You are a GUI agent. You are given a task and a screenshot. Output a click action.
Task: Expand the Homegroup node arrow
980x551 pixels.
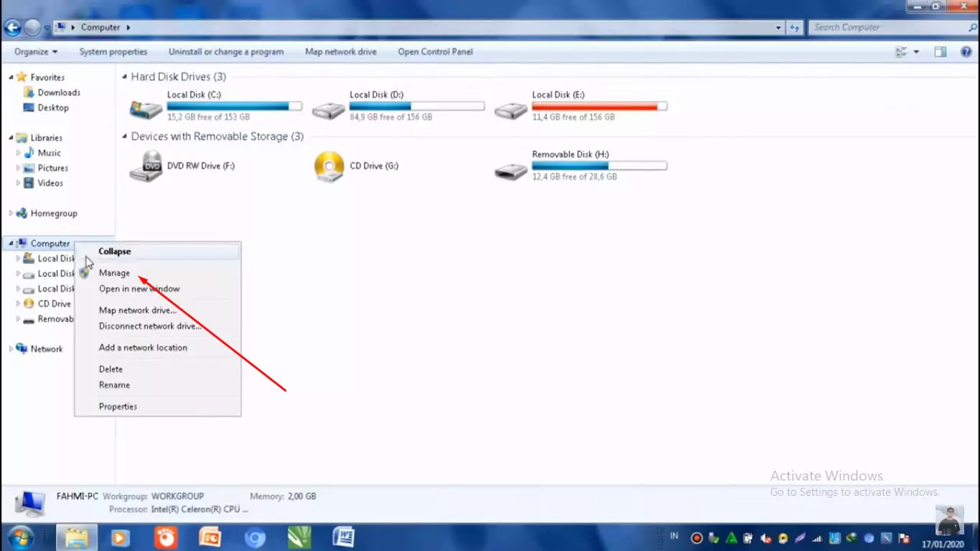coord(11,213)
